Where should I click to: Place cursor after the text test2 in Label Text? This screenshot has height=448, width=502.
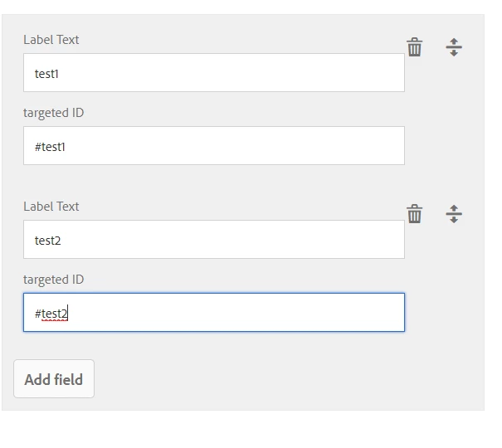(61, 241)
